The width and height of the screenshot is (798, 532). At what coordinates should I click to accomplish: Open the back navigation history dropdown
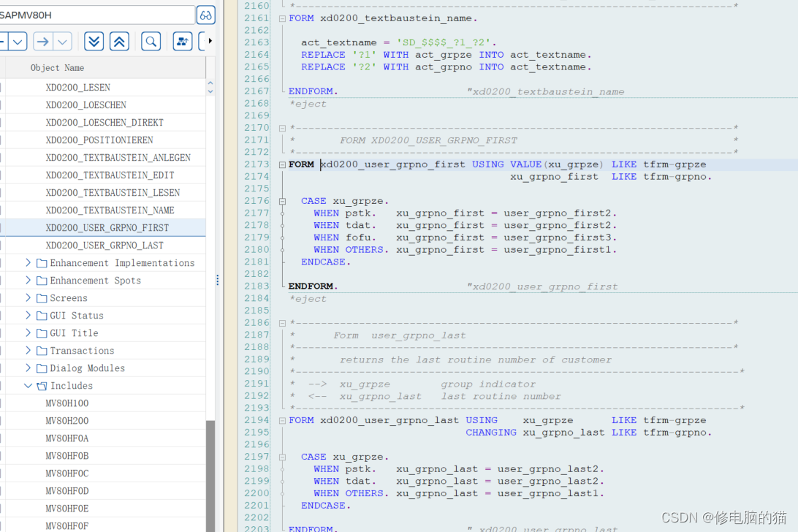point(18,41)
